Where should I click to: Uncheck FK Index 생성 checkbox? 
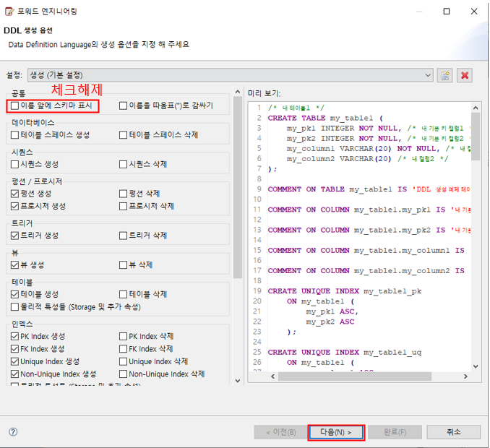pyautogui.click(x=14, y=349)
